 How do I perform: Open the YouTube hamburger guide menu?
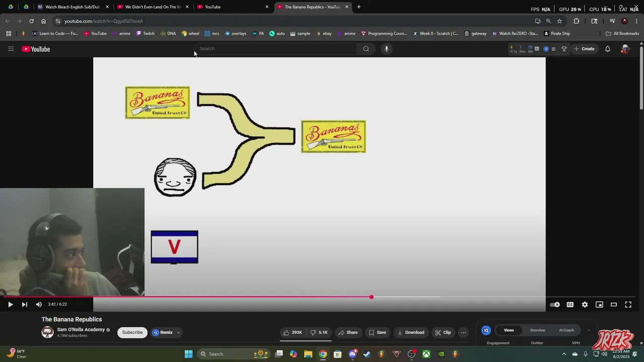pos(11,49)
